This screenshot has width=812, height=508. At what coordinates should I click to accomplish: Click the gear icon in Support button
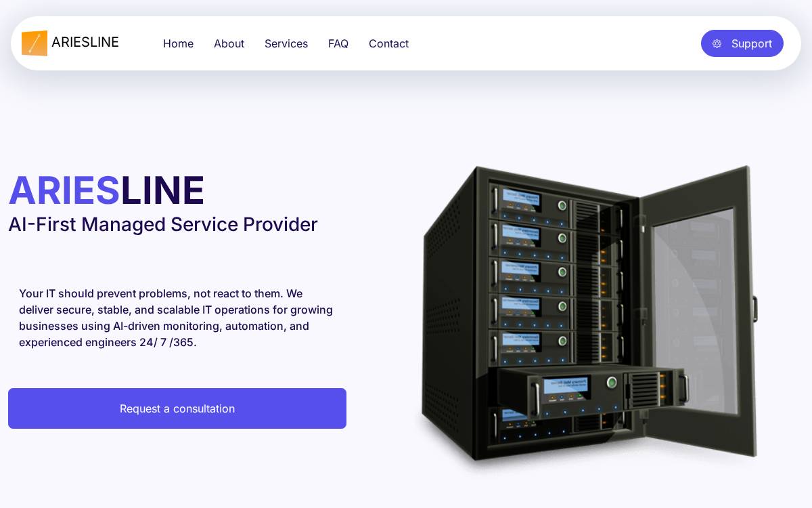tap(717, 43)
